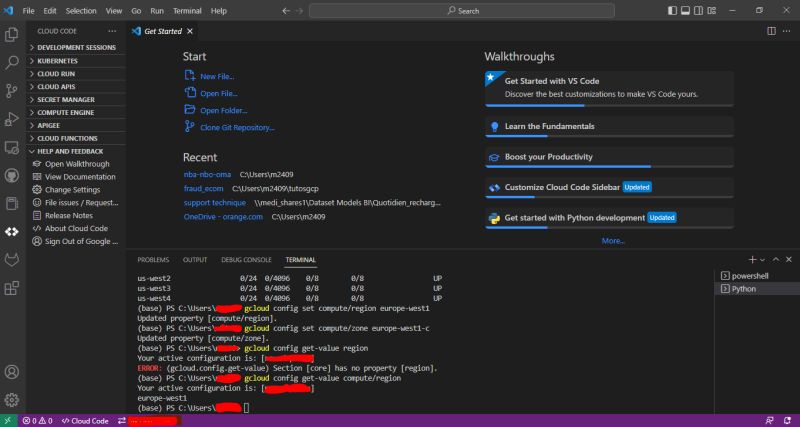
Task: Expand Compute Engine section
Action: [76, 112]
